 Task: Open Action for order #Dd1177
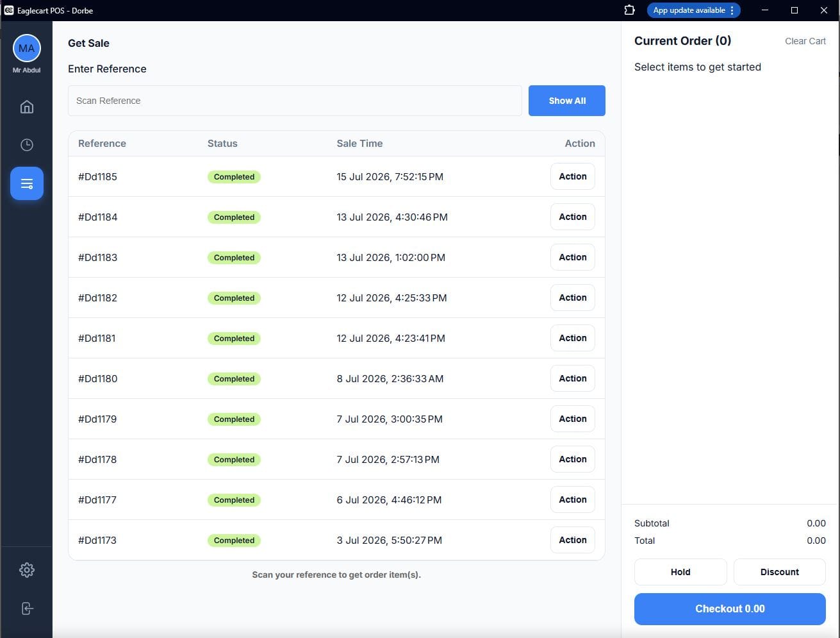pos(573,499)
